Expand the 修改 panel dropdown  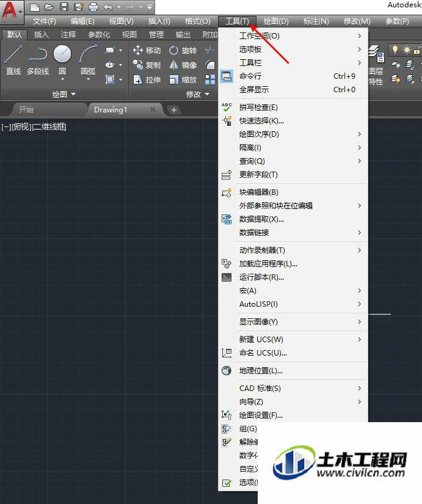click(197, 94)
